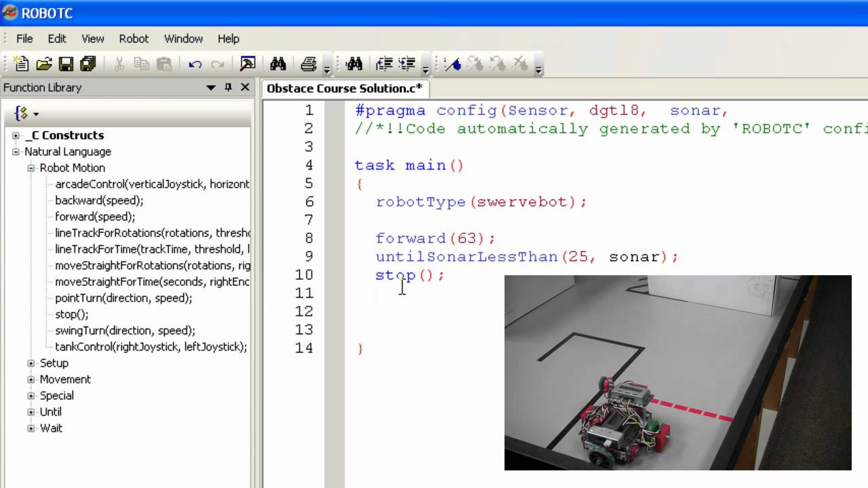Expand the Wait tree node
Viewport: 868px width, 488px height.
pyautogui.click(x=31, y=428)
